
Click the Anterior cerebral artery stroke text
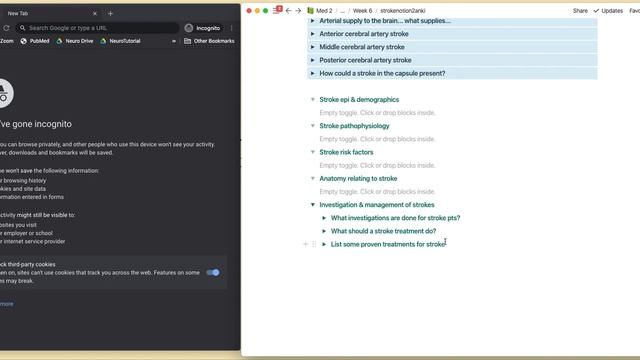click(364, 34)
